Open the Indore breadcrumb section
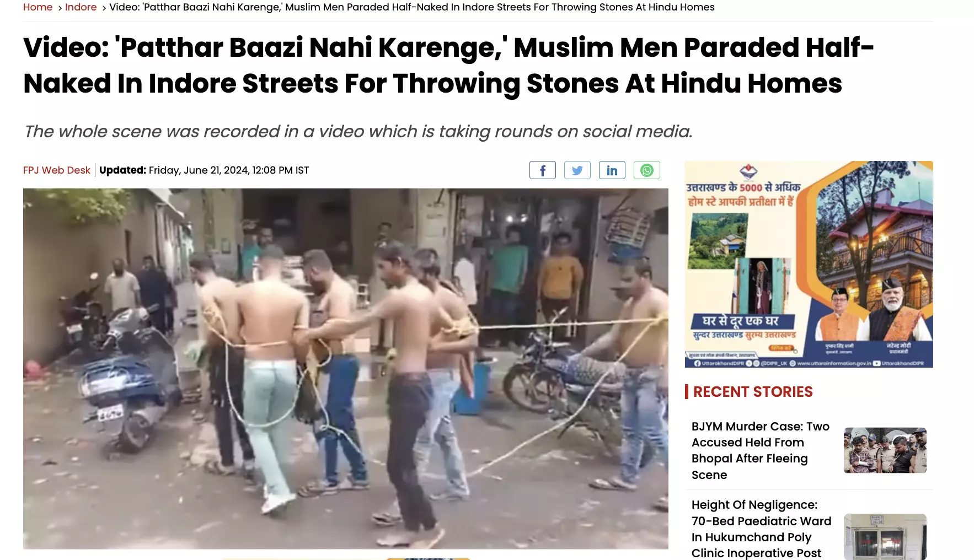 tap(81, 7)
